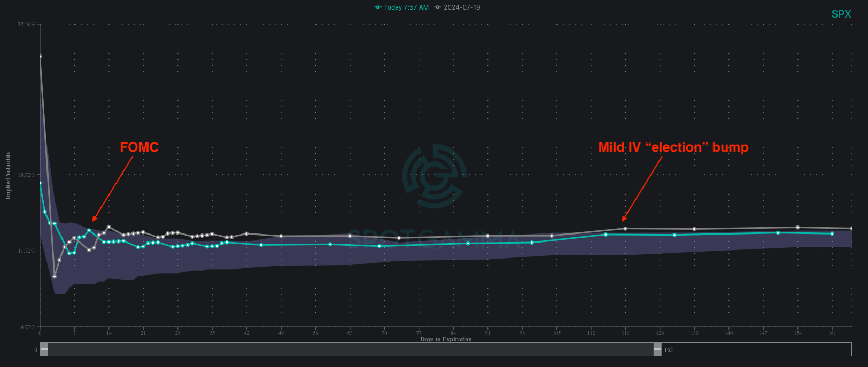Select the gray data point at day 119

pyautogui.click(x=625, y=229)
